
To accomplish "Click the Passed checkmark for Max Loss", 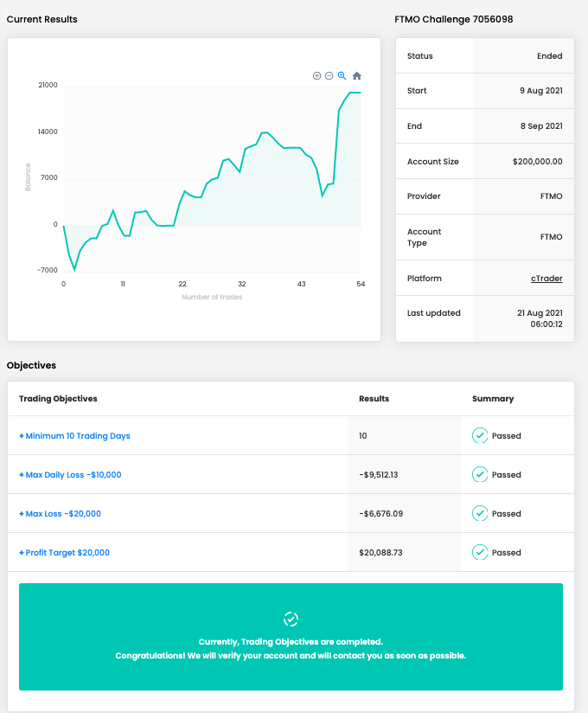I will pyautogui.click(x=480, y=513).
